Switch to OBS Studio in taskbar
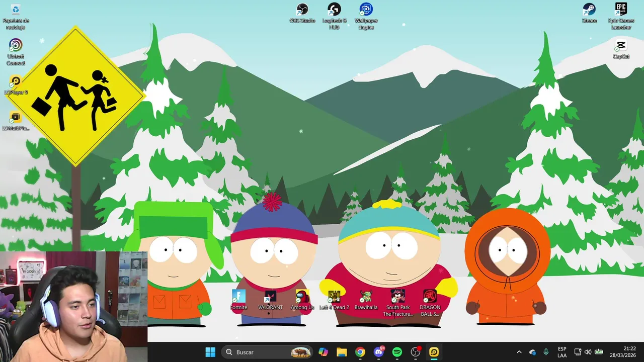 click(416, 352)
